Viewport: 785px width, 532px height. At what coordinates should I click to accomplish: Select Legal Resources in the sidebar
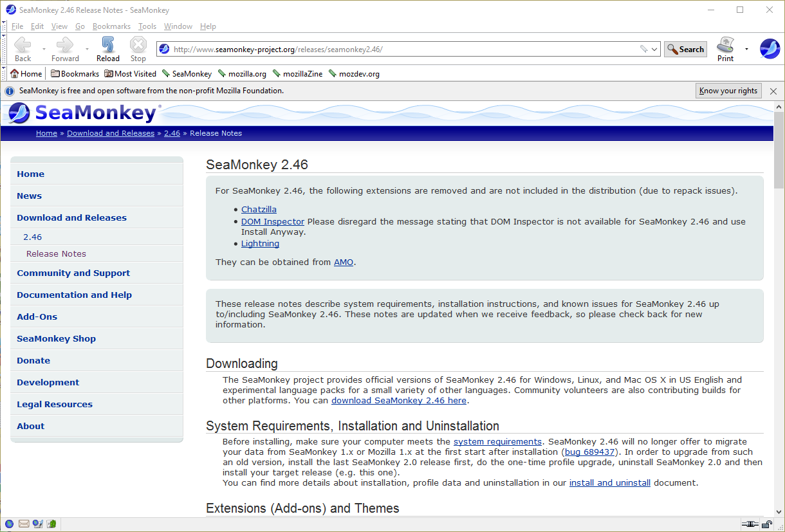tap(97, 405)
